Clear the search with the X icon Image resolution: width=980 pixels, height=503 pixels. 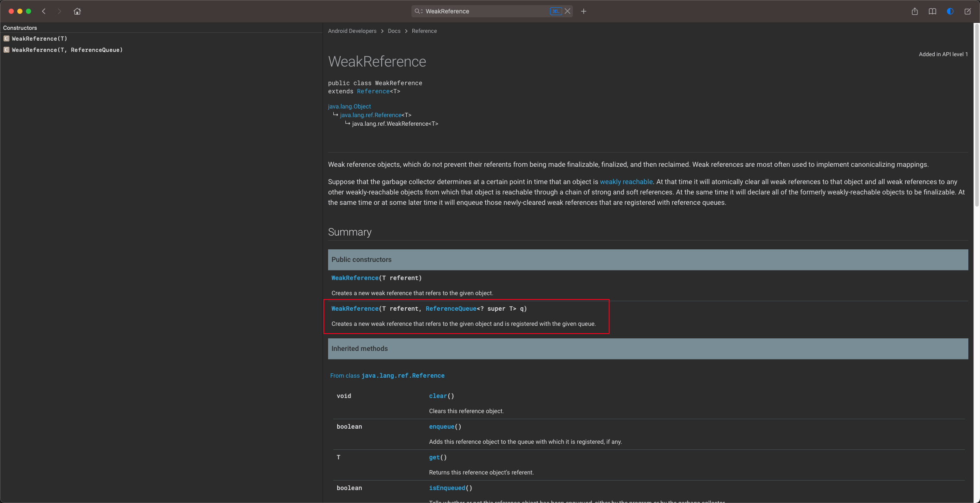tap(568, 11)
